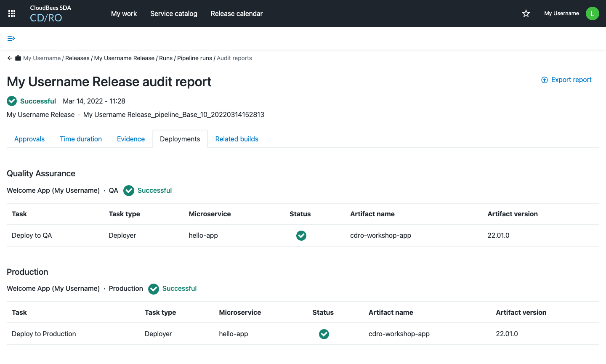Open the My Username account dropdown
Image resolution: width=606 pixels, height=364 pixels.
[x=561, y=13]
